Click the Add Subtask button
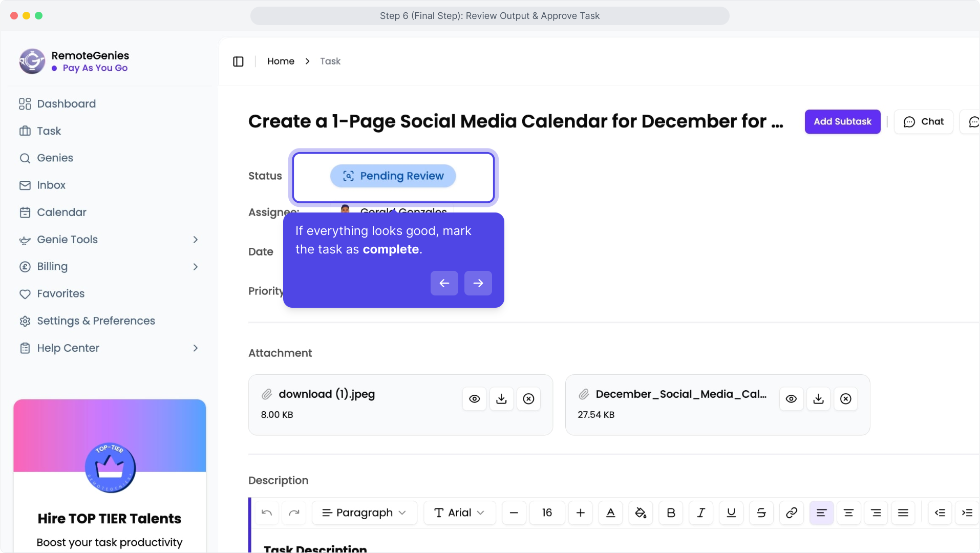 tap(842, 122)
